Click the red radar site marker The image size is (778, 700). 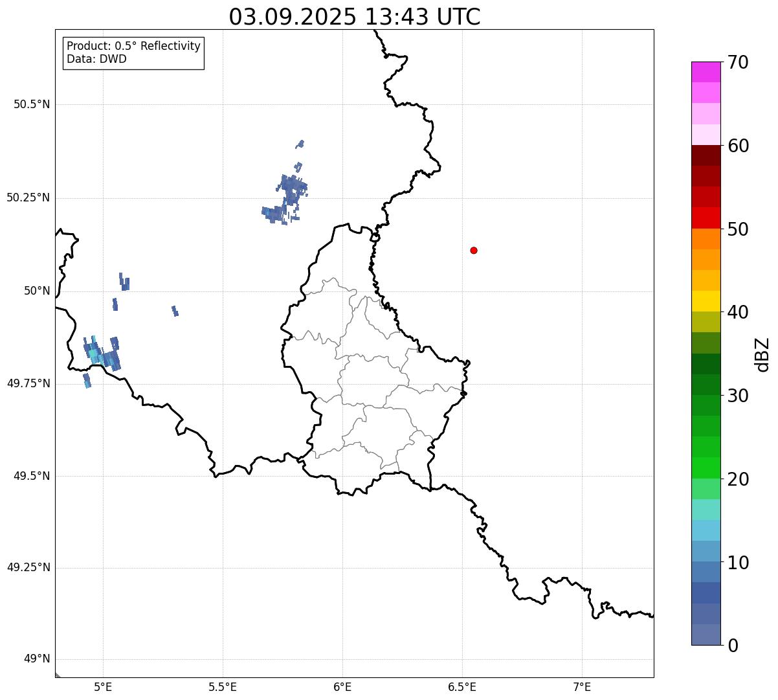pyautogui.click(x=474, y=250)
